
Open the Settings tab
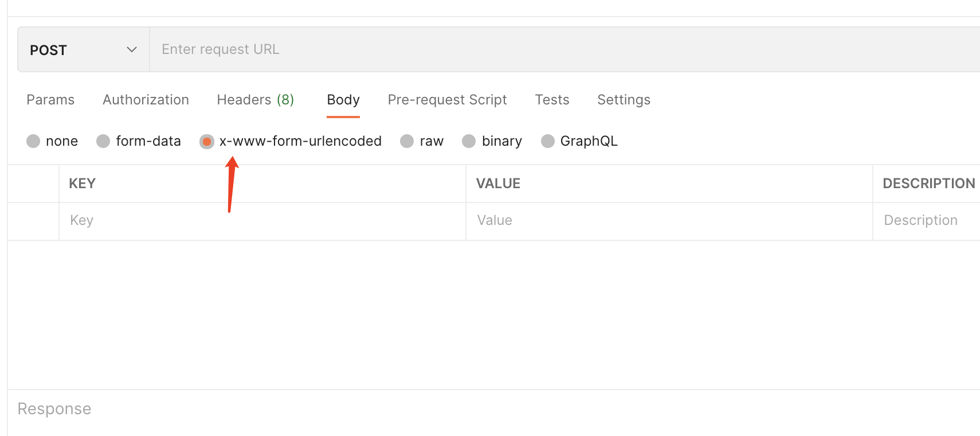coord(624,100)
